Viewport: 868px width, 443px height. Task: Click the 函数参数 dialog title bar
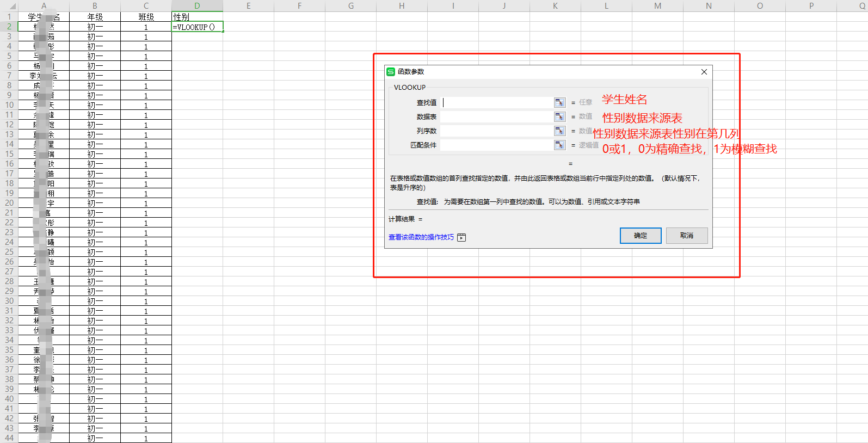point(548,72)
